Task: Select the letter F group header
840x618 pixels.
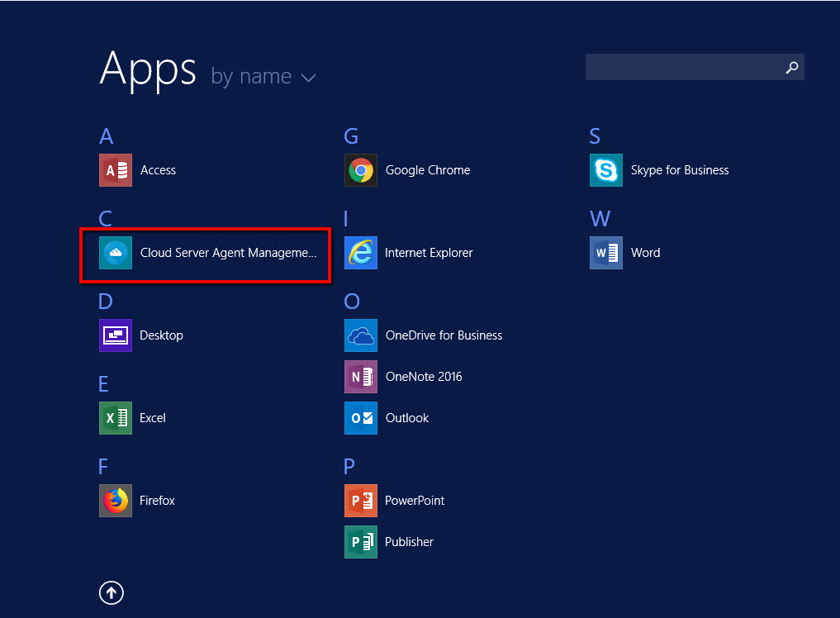Action: pyautogui.click(x=103, y=466)
